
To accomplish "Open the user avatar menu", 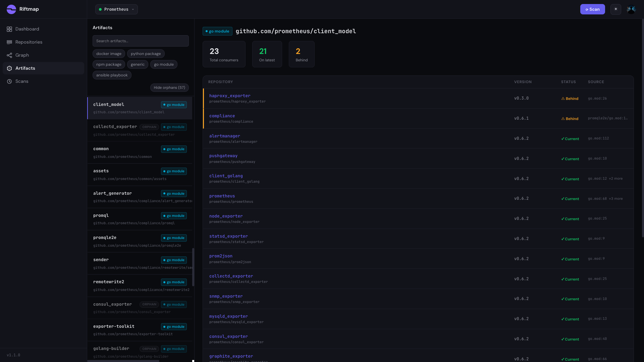I will [631, 9].
